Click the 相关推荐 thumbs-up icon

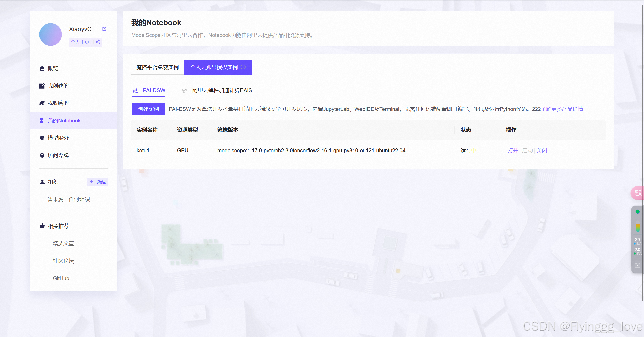tap(42, 226)
